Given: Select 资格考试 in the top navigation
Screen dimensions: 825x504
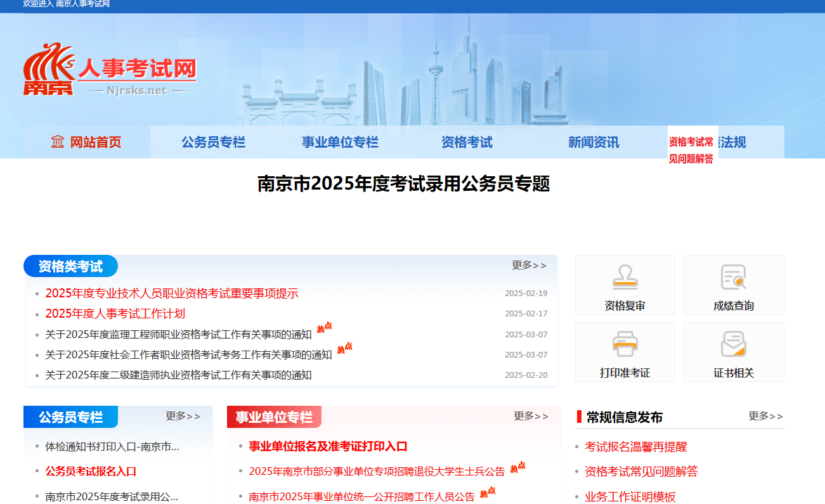Looking at the screenshot, I should 467,142.
